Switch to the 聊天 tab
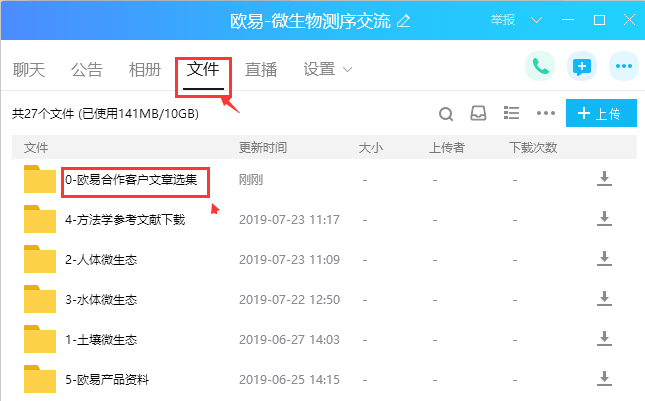Viewport: 645px width, 401px height. 29,70
